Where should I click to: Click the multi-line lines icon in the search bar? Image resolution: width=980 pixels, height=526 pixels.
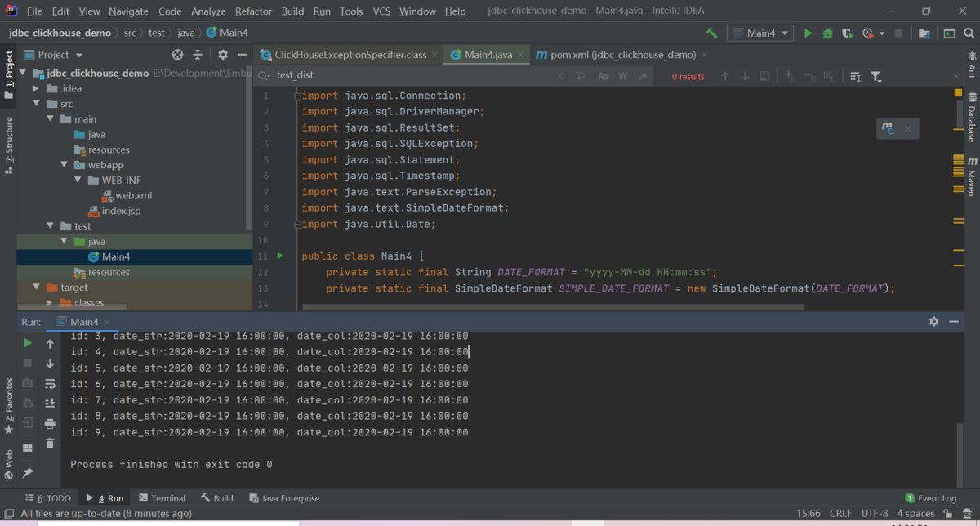[855, 76]
